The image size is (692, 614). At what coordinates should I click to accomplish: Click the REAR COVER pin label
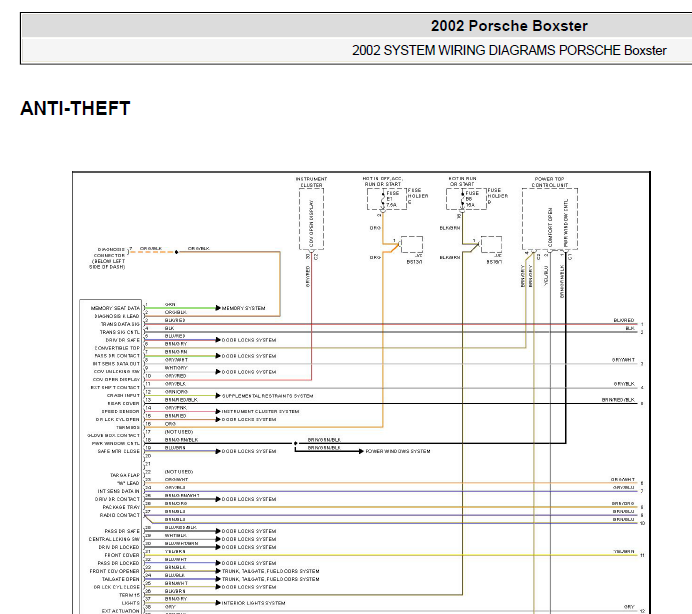click(x=124, y=403)
